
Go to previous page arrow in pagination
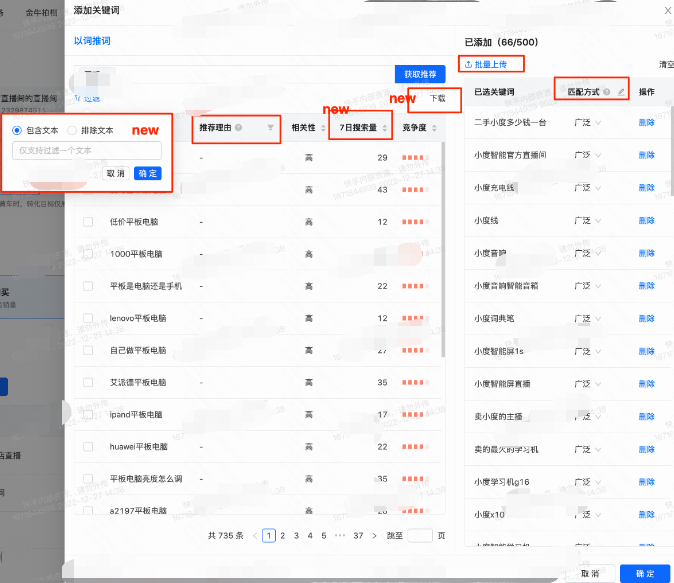click(x=255, y=536)
